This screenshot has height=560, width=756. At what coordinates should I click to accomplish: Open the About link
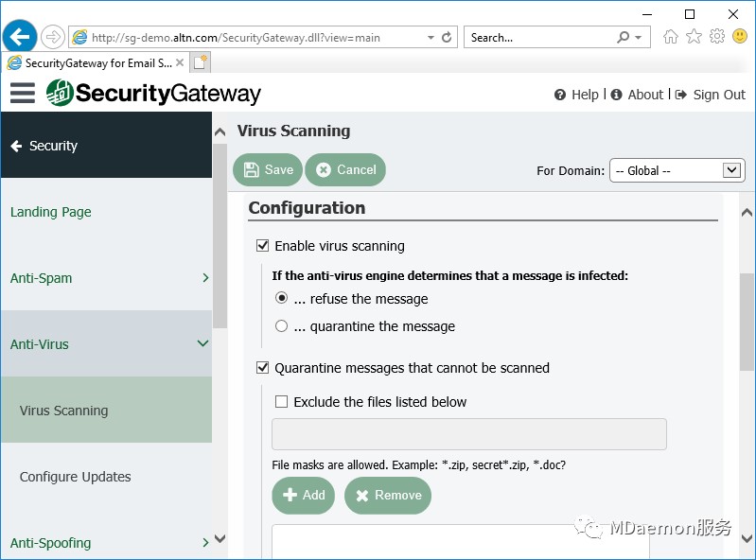645,95
